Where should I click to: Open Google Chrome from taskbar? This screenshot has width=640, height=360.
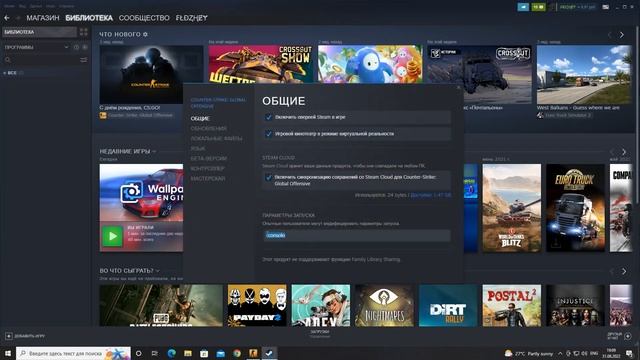click(x=237, y=353)
